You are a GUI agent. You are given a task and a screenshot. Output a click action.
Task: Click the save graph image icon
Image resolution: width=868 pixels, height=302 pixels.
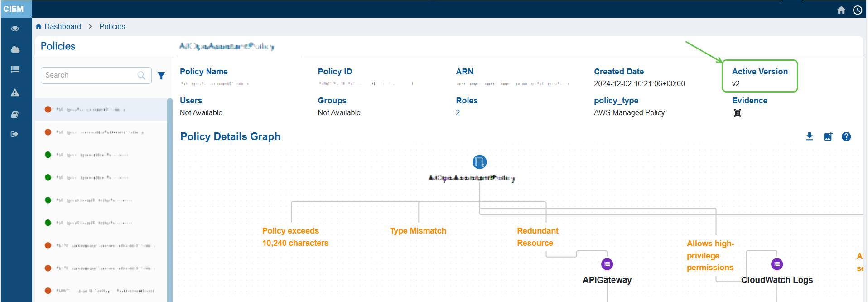pyautogui.click(x=828, y=136)
